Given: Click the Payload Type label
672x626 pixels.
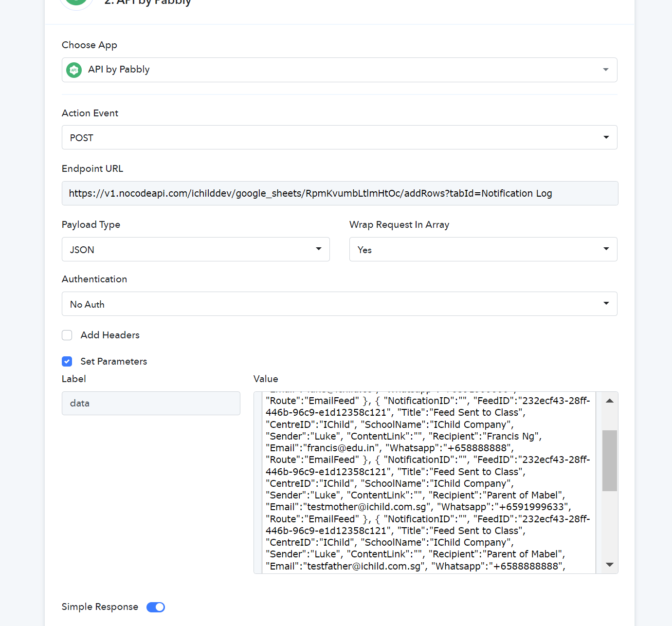Looking at the screenshot, I should pyautogui.click(x=91, y=224).
